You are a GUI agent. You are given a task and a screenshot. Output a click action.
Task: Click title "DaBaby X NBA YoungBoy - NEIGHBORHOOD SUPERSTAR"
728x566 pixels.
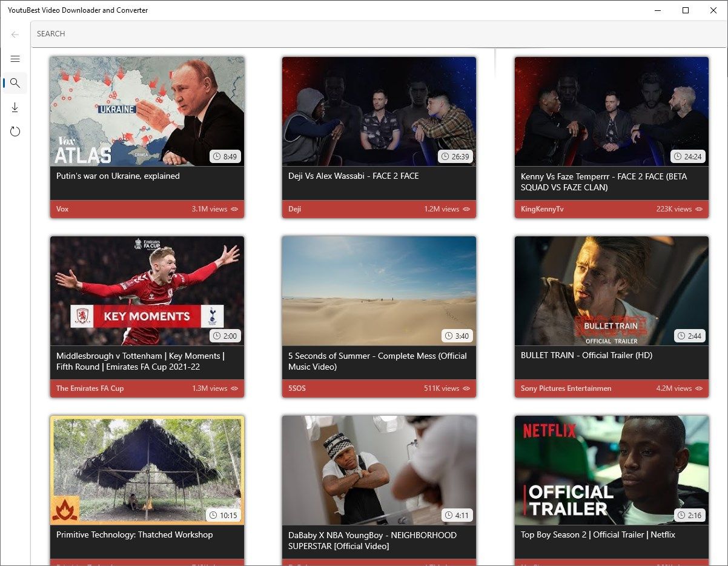click(x=372, y=541)
